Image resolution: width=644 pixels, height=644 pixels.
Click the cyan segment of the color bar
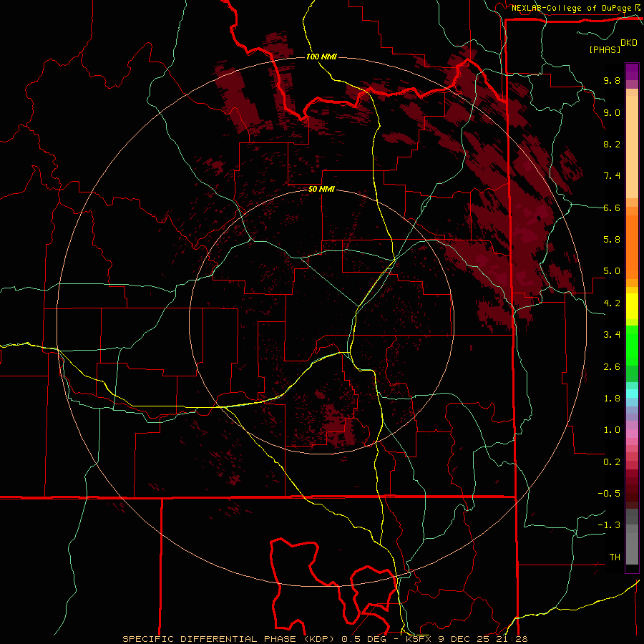point(632,394)
